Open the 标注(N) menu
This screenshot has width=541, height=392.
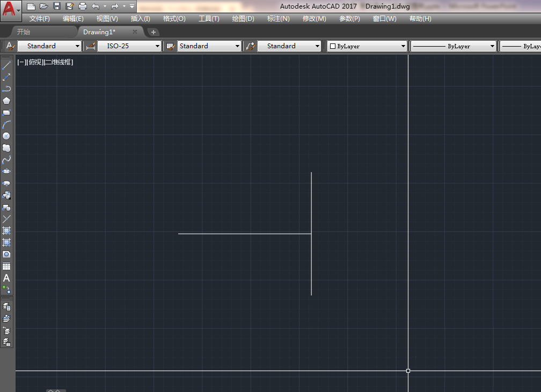[279, 19]
